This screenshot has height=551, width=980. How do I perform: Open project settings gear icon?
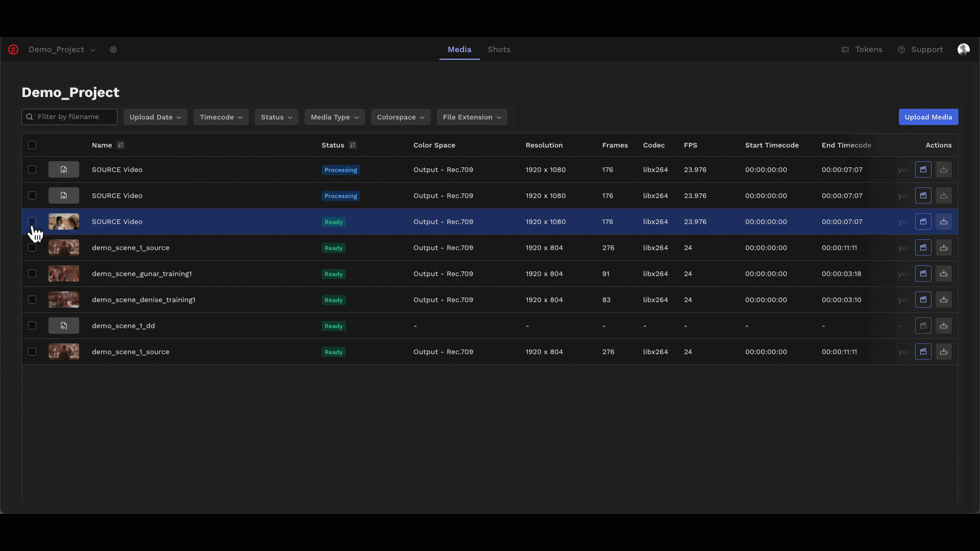[x=113, y=49]
